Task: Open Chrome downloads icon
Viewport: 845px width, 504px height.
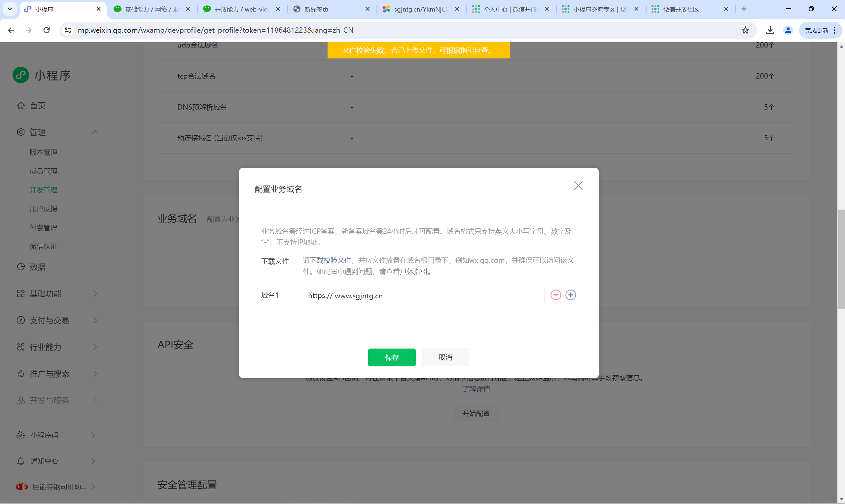Action: point(770,30)
